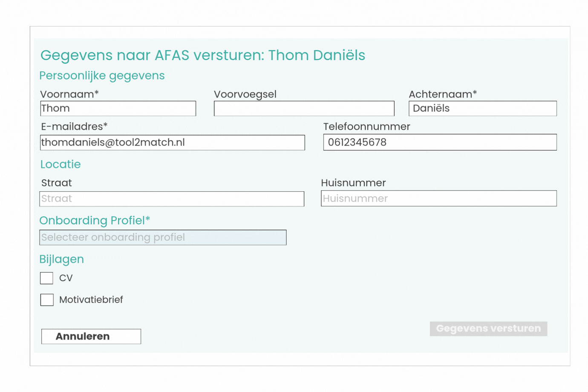
Task: Focus the empty Voorvoegsel text box
Action: pos(304,109)
